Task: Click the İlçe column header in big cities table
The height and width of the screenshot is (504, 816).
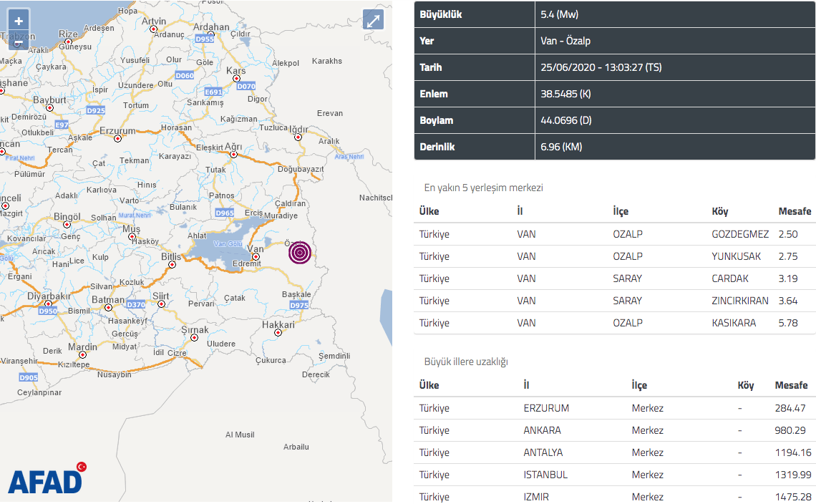Action: (x=639, y=385)
